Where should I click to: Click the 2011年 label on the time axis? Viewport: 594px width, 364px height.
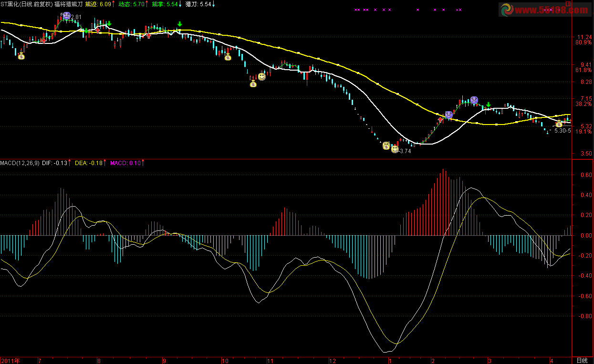(x=11, y=360)
